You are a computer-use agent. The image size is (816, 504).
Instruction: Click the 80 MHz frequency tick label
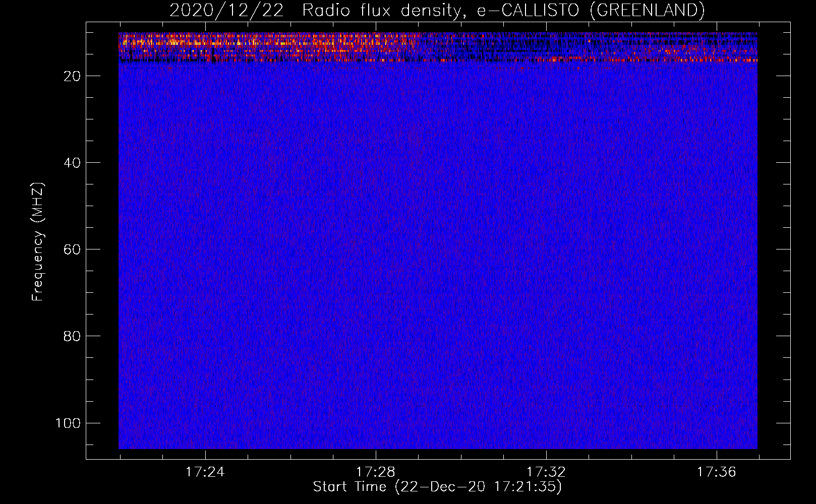[x=72, y=336]
